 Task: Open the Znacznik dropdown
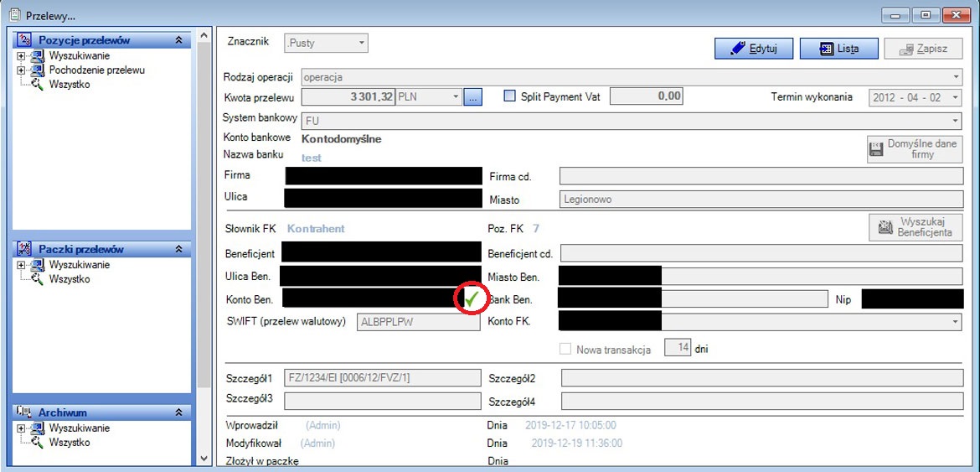coord(361,43)
